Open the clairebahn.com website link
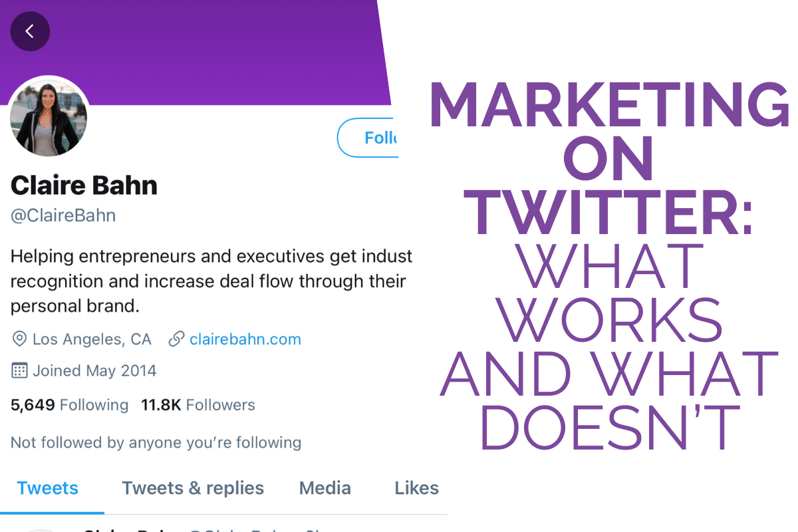This screenshot has width=798, height=532. click(245, 339)
